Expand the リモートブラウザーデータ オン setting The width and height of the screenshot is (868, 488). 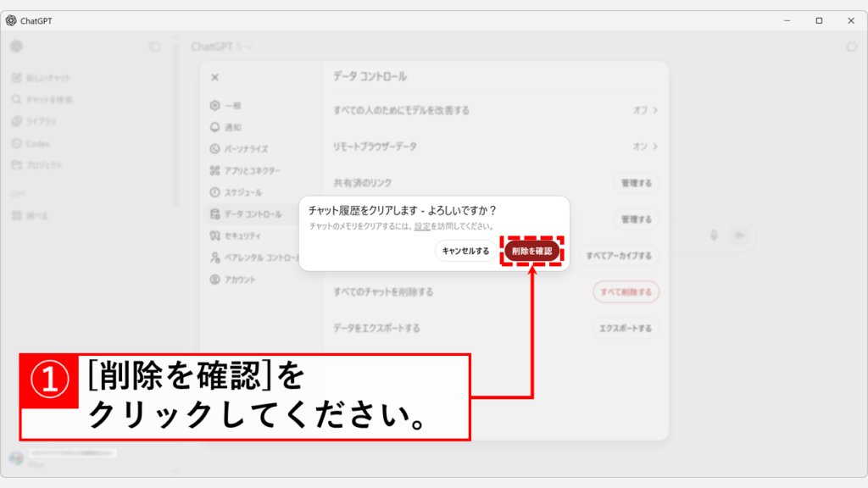[646, 147]
